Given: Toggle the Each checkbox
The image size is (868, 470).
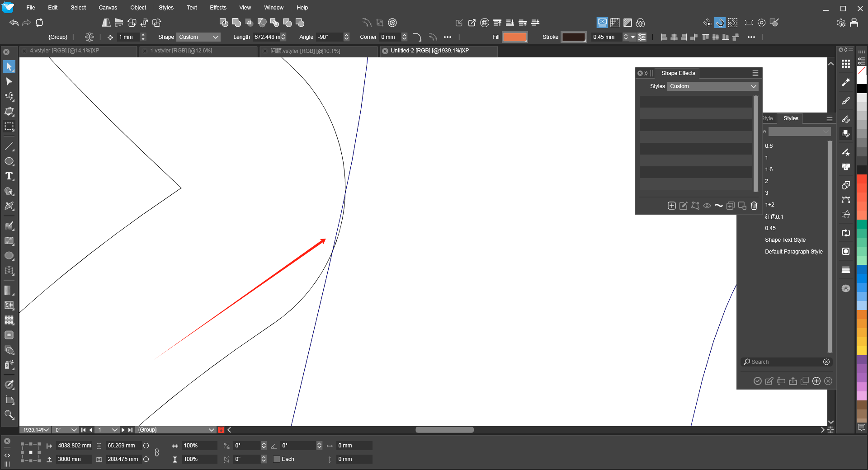Looking at the screenshot, I should pos(277,459).
